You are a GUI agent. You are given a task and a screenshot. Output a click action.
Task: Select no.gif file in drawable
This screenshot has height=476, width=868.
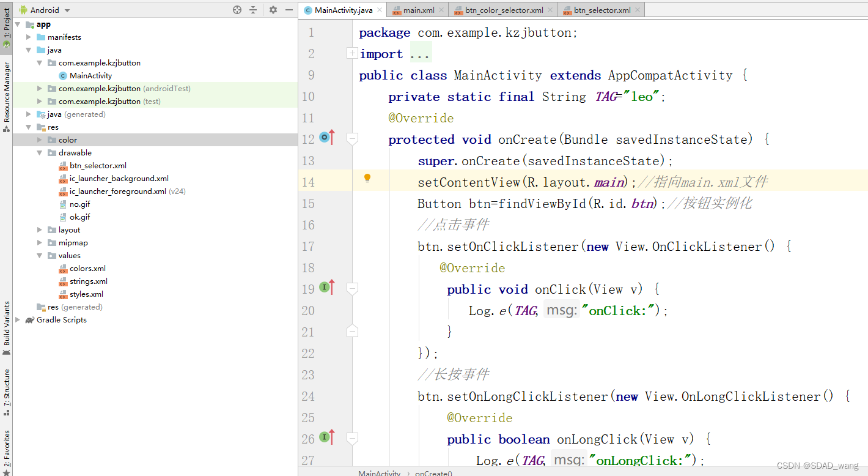79,204
